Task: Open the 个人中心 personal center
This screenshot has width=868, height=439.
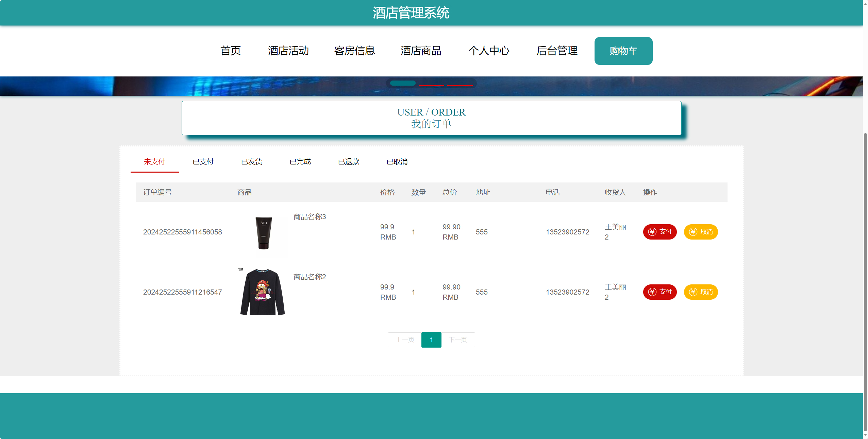Action: point(489,51)
